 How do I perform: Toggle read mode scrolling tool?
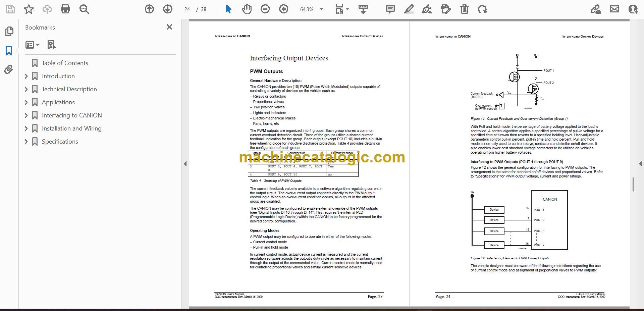[x=363, y=9]
